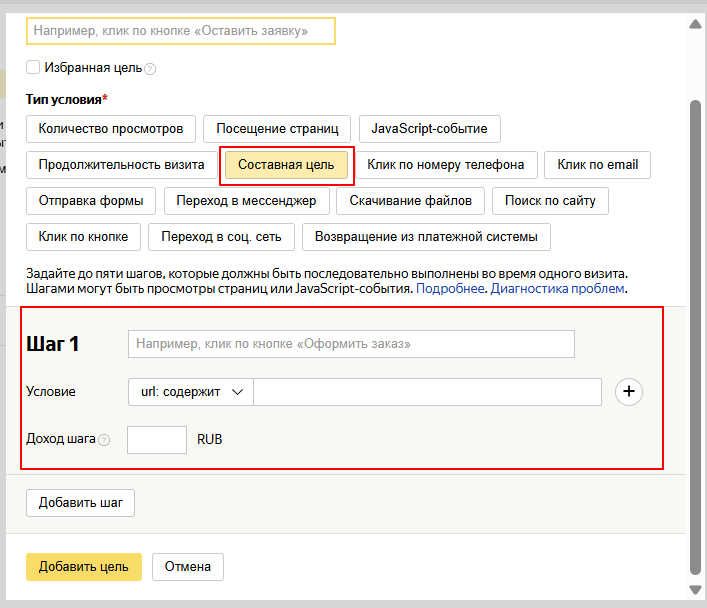Click the RUB currency label
The image size is (707, 608).
point(210,439)
